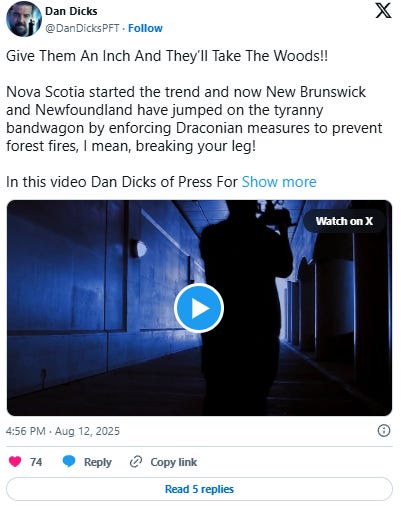Screen dimensions: 401x506
Task: Click the 4:56 PM · Aug 12, 2025 timestamp
Action: tap(63, 431)
